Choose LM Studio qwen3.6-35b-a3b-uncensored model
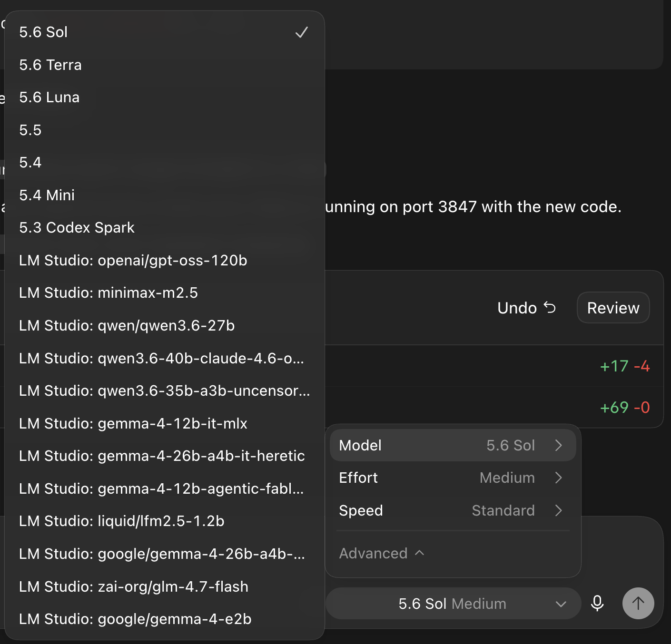Viewport: 671px width, 644px height. 164,390
